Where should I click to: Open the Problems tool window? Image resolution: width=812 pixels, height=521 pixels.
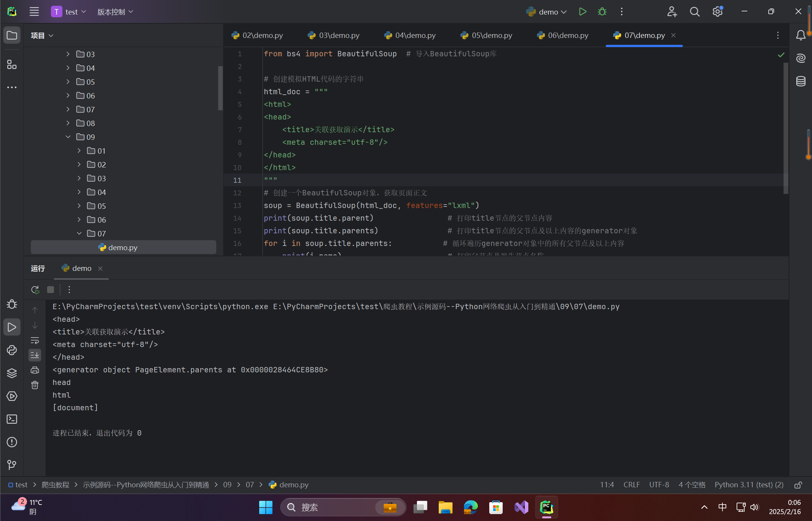click(x=12, y=442)
